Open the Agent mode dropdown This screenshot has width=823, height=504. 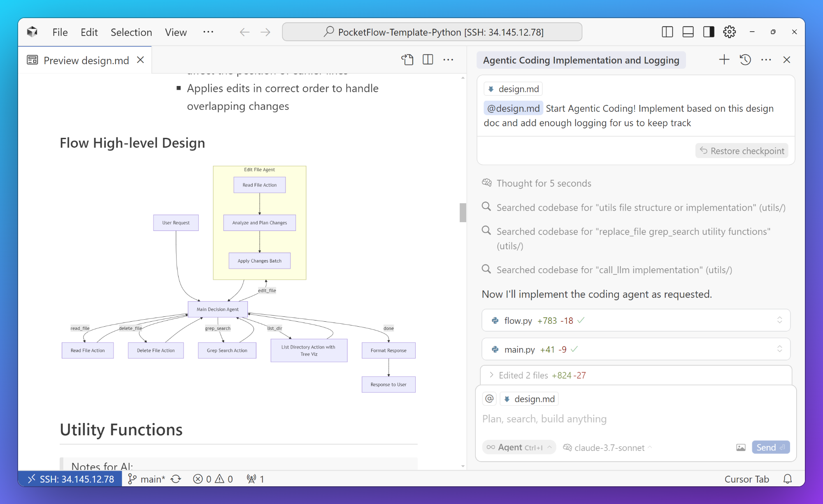point(519,447)
